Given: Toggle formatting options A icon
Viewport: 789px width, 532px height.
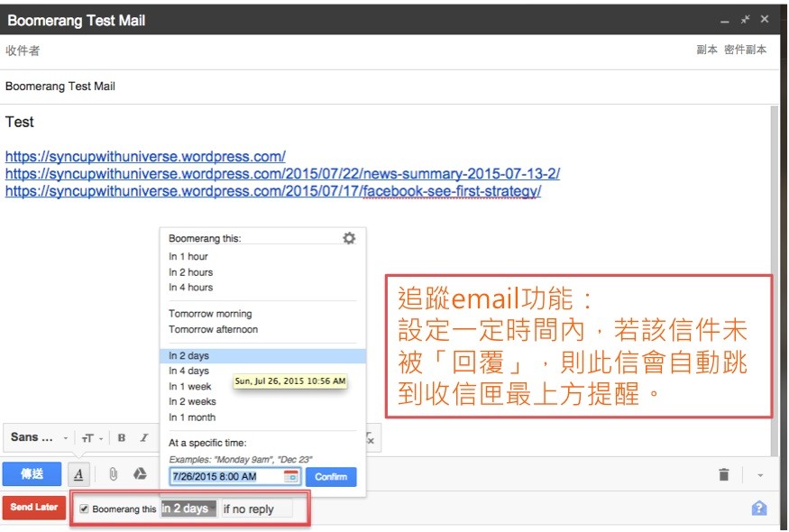Looking at the screenshot, I should [x=78, y=474].
